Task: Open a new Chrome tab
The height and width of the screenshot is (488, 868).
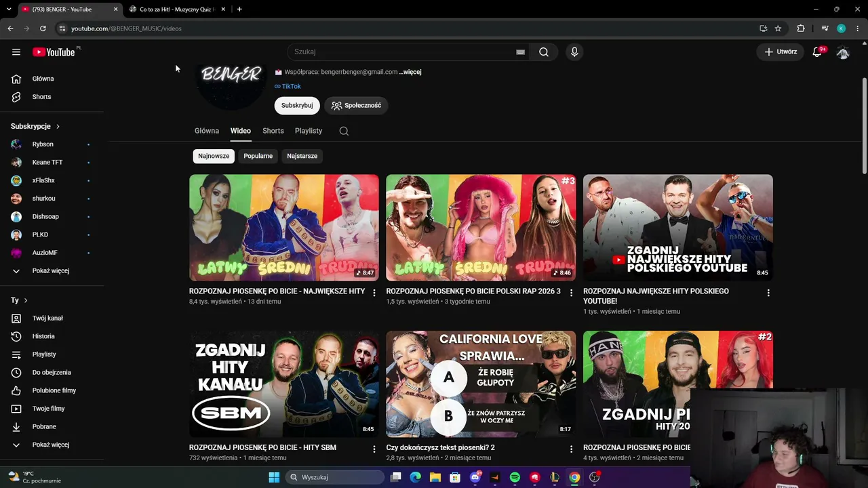Action: (239, 9)
